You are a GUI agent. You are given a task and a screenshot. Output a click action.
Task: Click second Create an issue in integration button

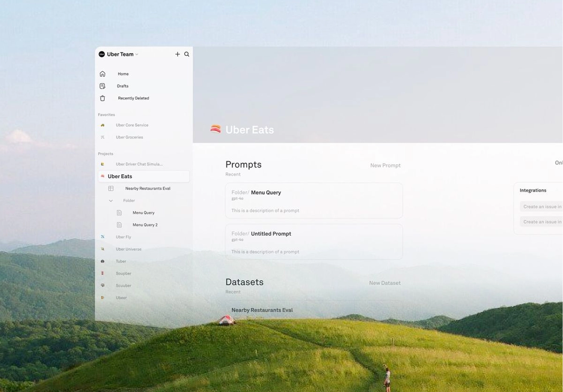point(542,222)
